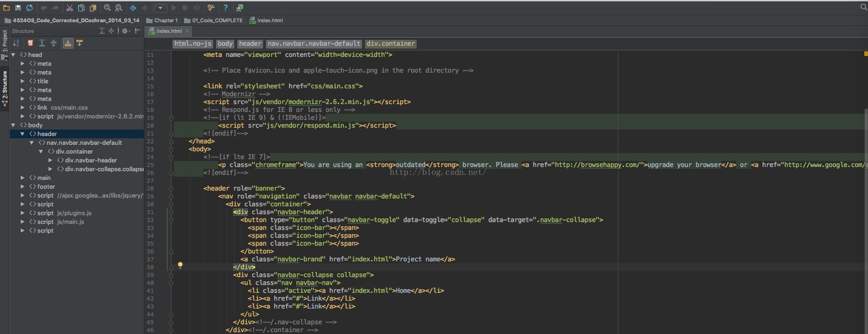Open Settings with the wrench icon

point(211,8)
